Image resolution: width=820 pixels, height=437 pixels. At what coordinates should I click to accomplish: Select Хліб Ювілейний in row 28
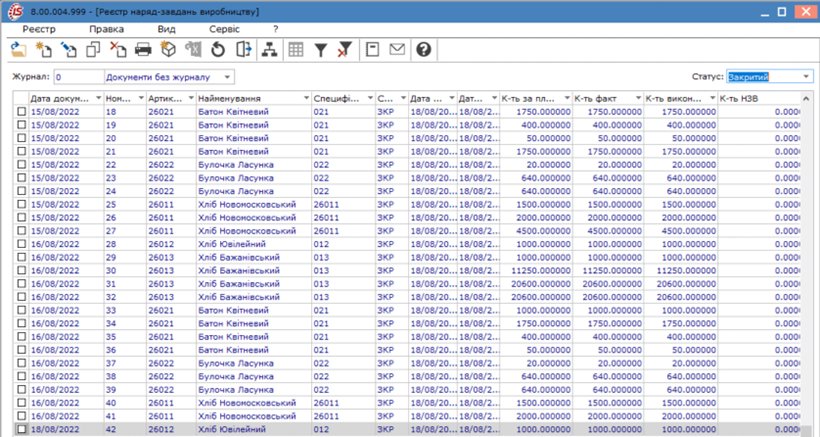pyautogui.click(x=232, y=244)
